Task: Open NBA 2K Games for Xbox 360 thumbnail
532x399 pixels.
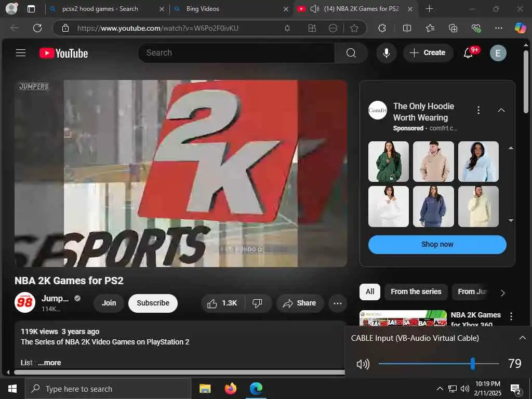Action: pos(403,318)
